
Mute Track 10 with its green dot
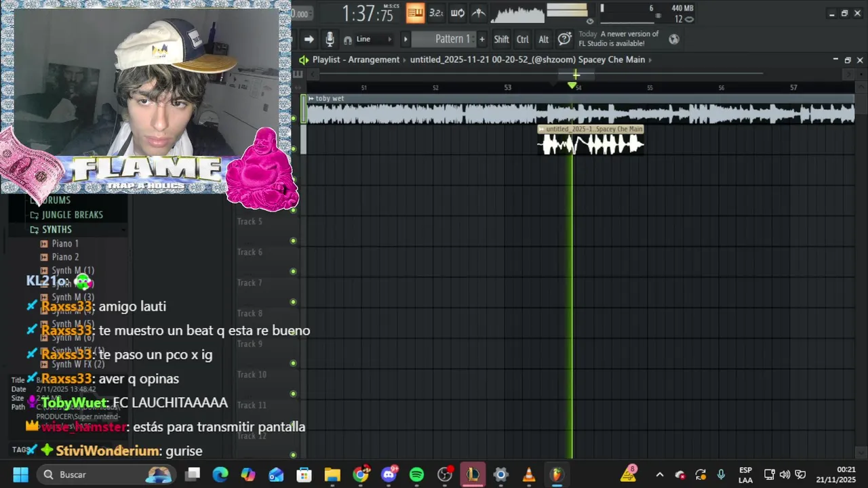click(x=293, y=393)
